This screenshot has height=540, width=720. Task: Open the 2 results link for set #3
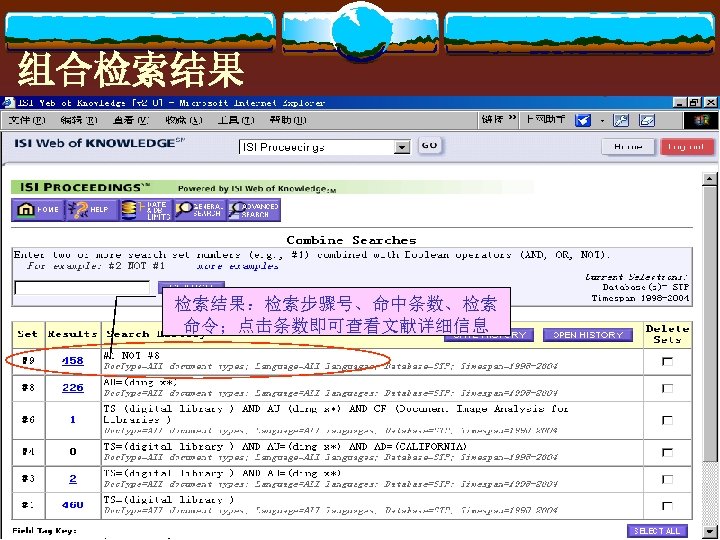tap(73, 479)
